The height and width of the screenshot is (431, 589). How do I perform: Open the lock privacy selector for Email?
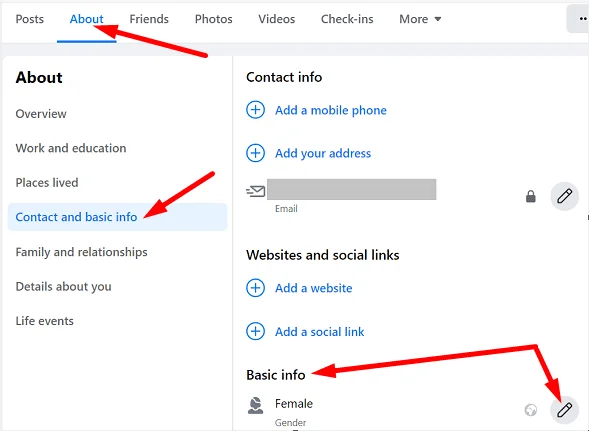(530, 196)
